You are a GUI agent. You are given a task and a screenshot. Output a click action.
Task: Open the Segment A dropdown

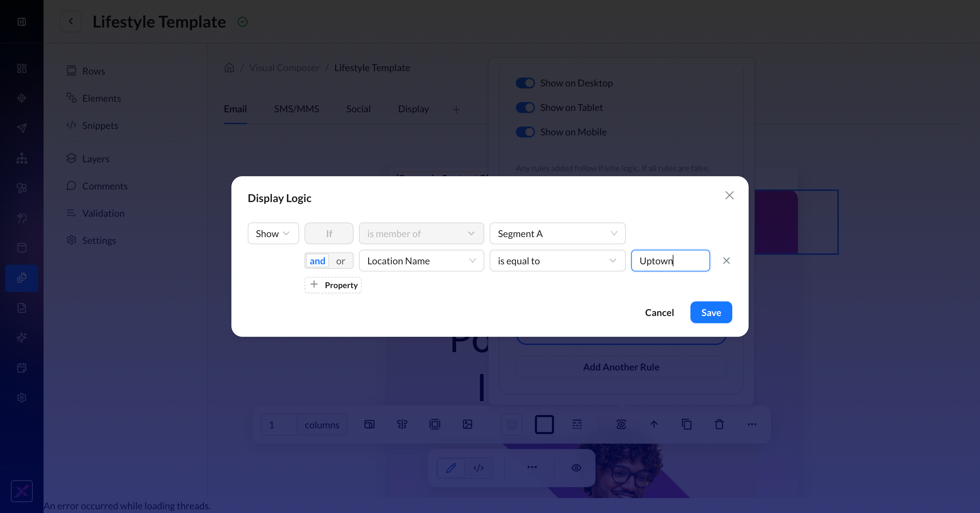[x=557, y=233]
